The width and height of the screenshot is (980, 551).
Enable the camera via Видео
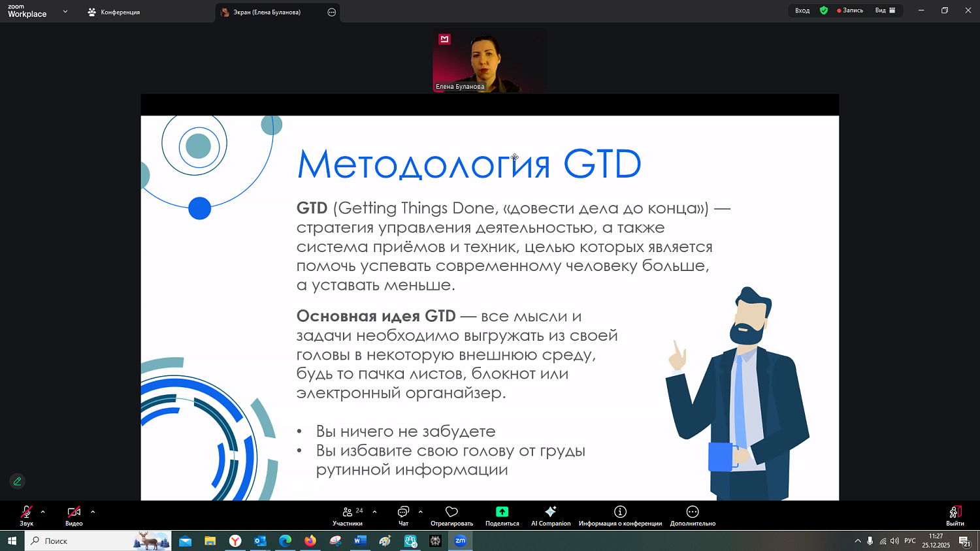coord(74,515)
